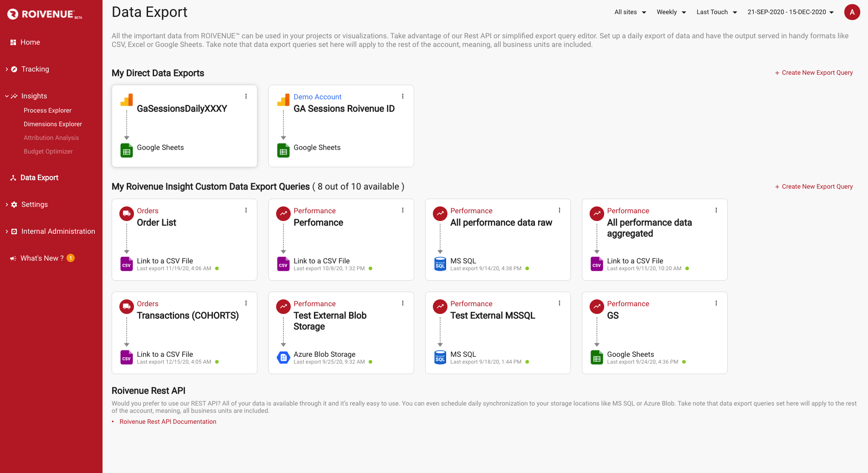Click the What's New ? sidebar label
This screenshot has width=868, height=473.
point(42,258)
